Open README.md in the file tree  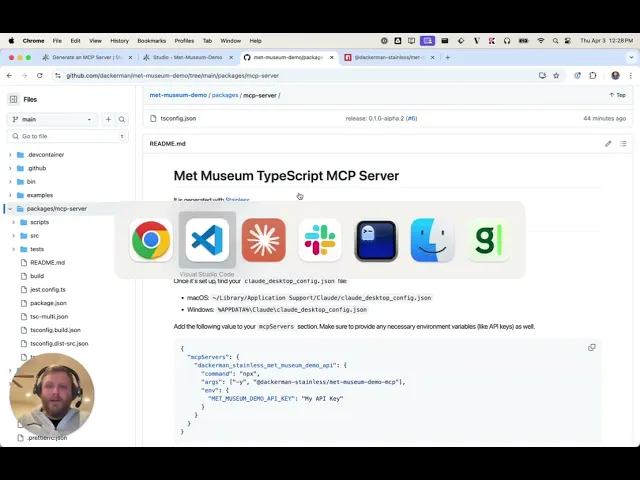(47, 262)
